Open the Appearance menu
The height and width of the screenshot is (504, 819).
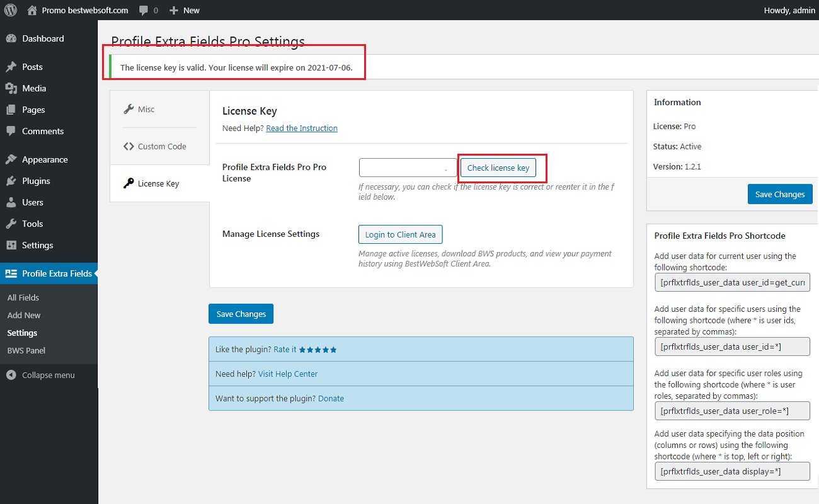49,159
